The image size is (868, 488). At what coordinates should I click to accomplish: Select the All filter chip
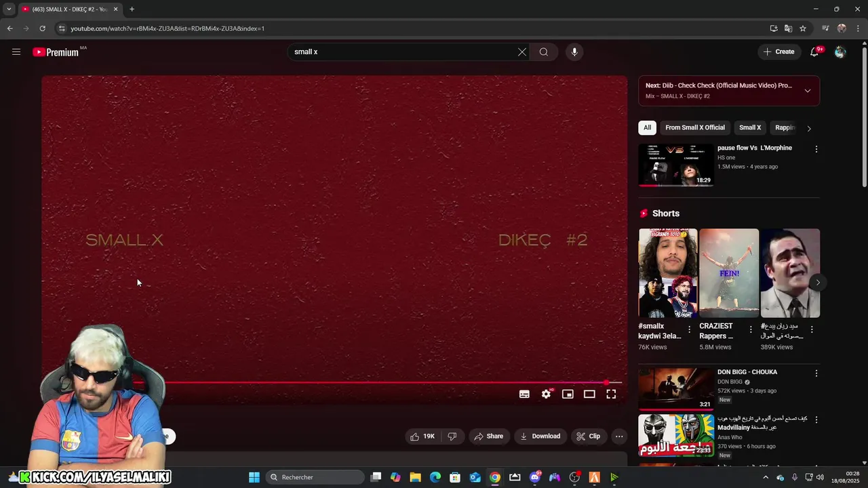(x=647, y=127)
